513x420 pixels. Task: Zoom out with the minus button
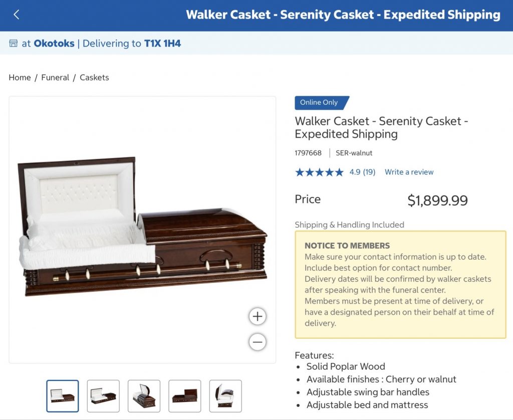pos(258,342)
